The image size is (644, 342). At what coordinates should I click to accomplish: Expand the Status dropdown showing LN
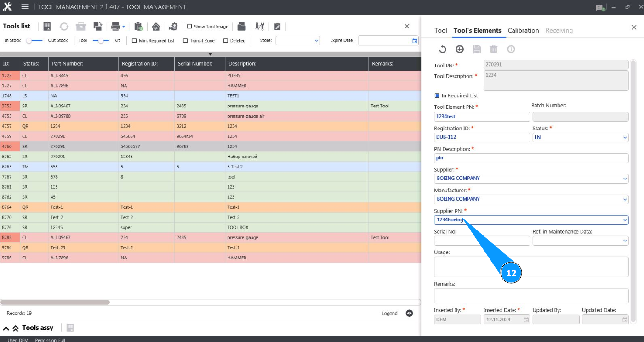coord(625,138)
